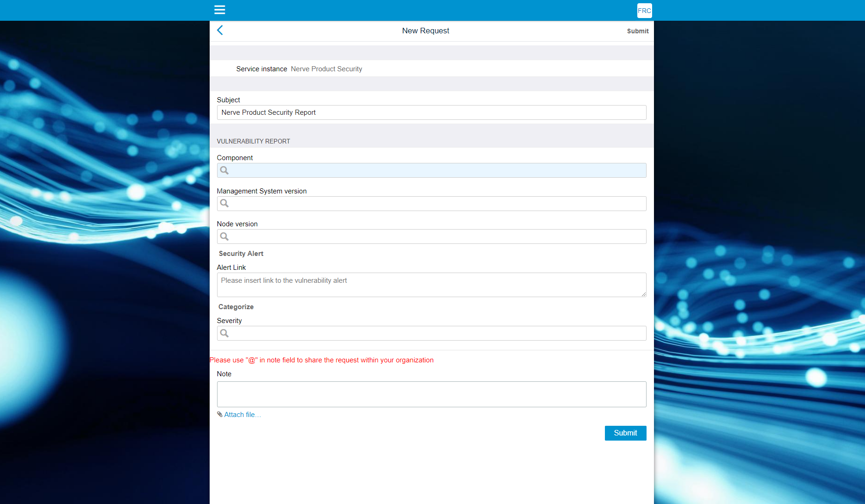Screen dimensions: 865x504
Task: Click the paperclip attachment icon
Action: (220, 415)
